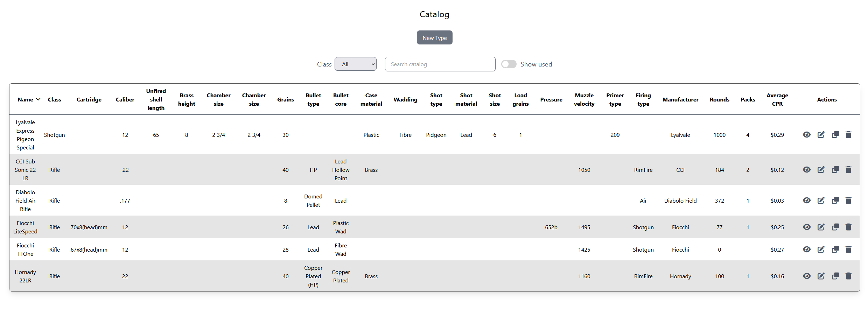Click the New Type button
This screenshot has height=309, width=868.
coord(434,38)
